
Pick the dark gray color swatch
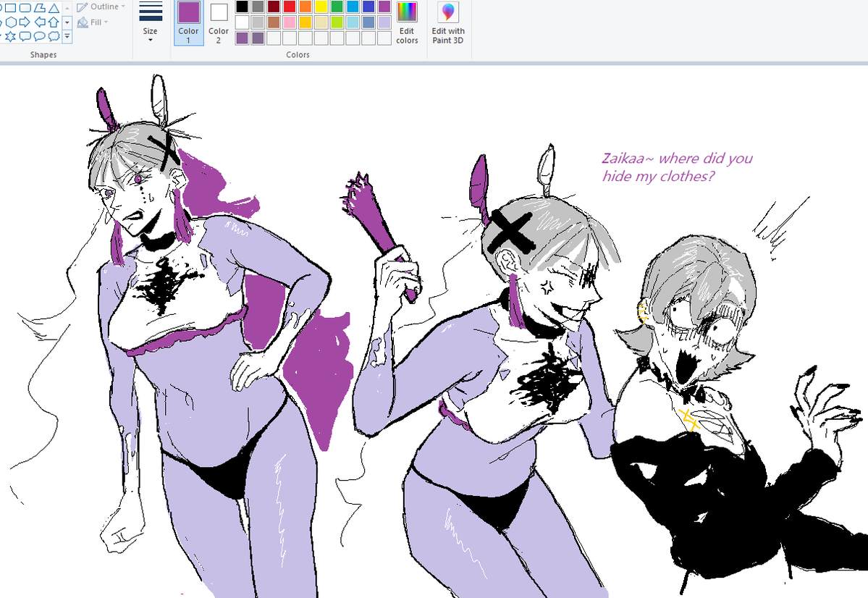coord(258,7)
